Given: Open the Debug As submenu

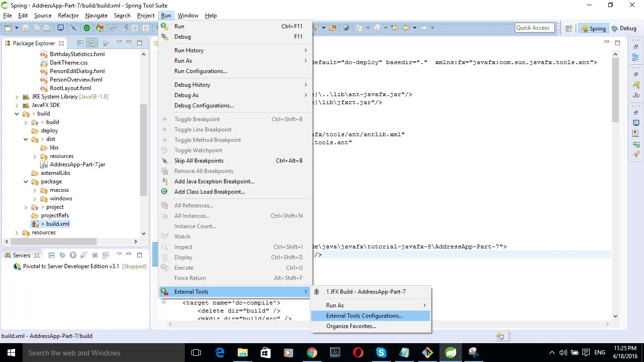Looking at the screenshot, I should 235,95.
